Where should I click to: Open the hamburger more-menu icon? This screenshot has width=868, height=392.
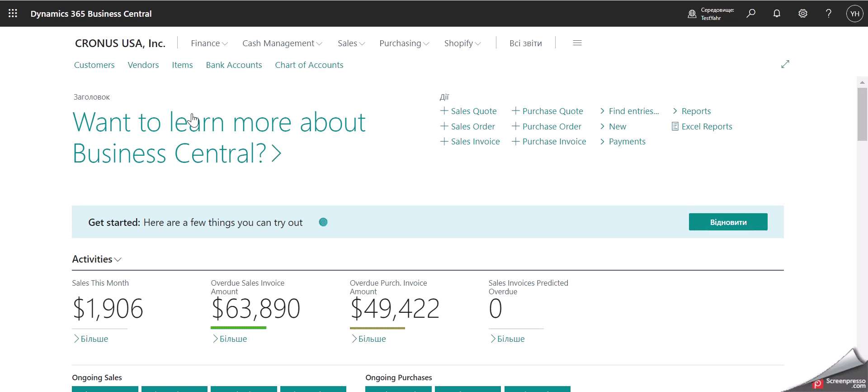coord(577,43)
